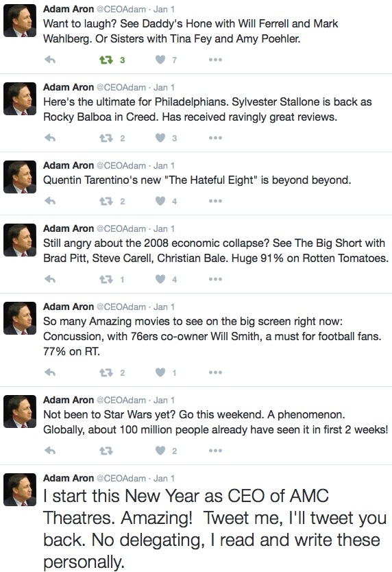The height and width of the screenshot is (572, 392).
Task: Reply to The Big Short tweet
Action: point(50,279)
